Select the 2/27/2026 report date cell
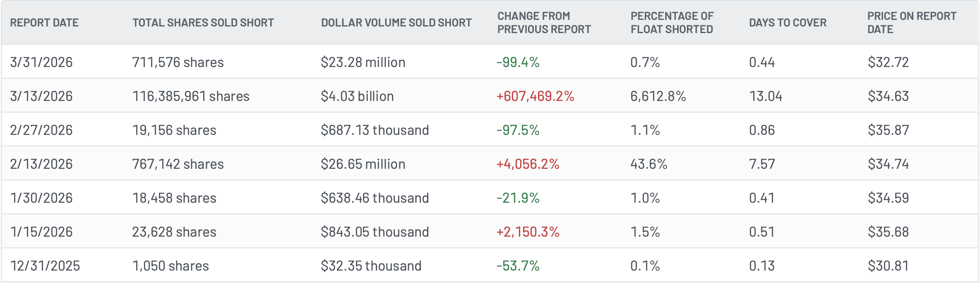Screen dimensions: 980x283 41,130
